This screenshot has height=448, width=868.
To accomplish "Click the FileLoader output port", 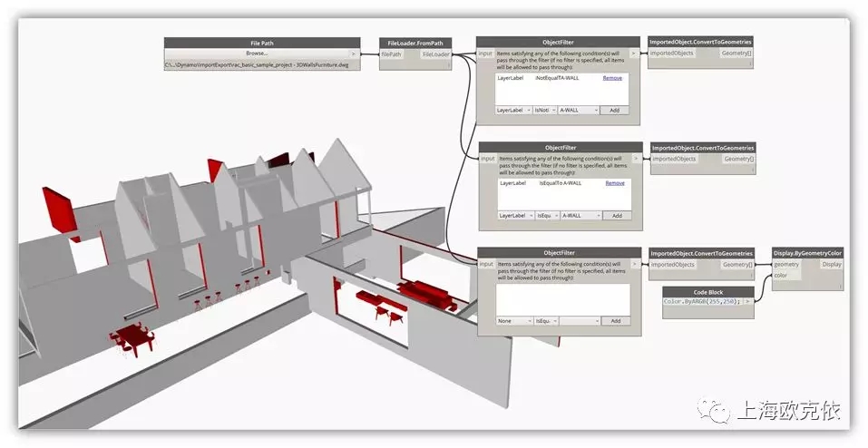I will pos(437,54).
